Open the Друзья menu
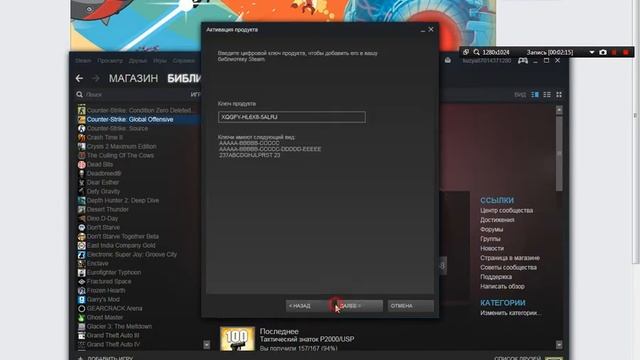Screen dimensions: 640x360 (x=138, y=60)
